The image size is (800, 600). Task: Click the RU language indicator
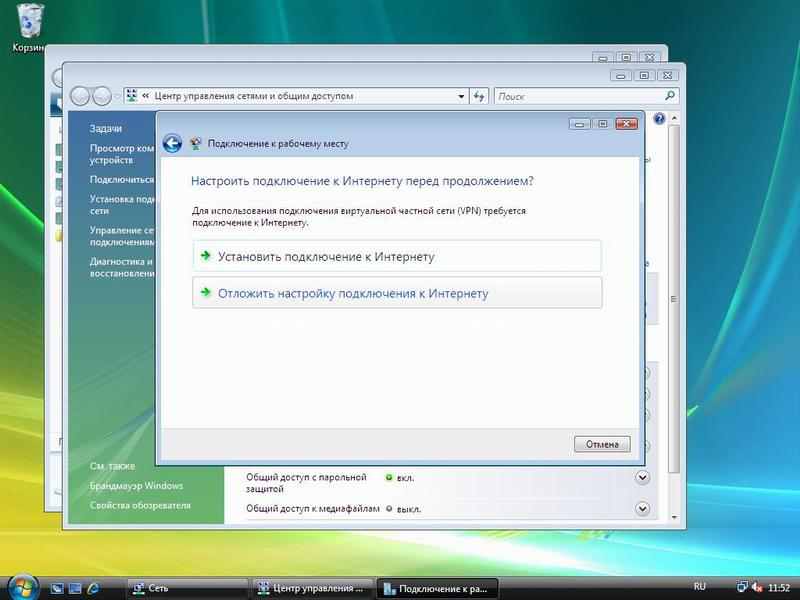pyautogui.click(x=699, y=587)
